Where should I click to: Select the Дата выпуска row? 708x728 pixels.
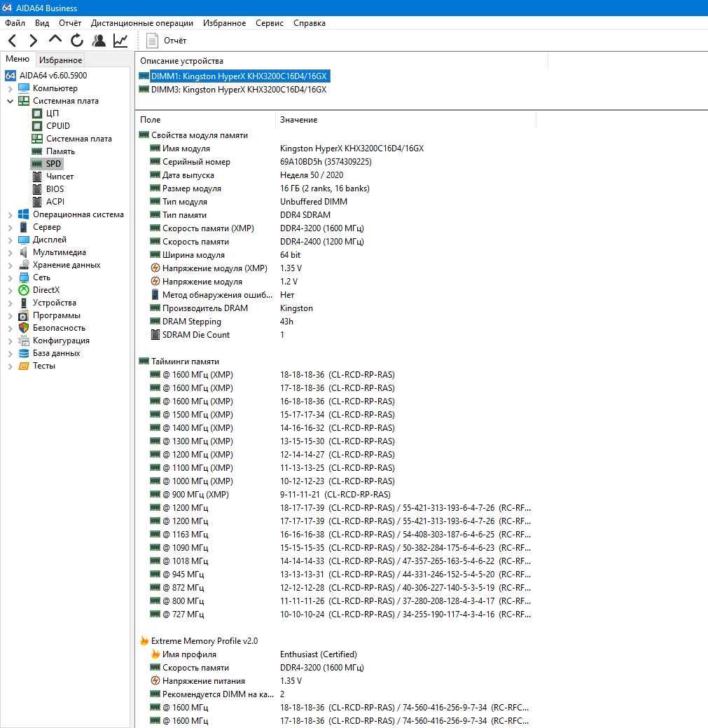pyautogui.click(x=247, y=175)
